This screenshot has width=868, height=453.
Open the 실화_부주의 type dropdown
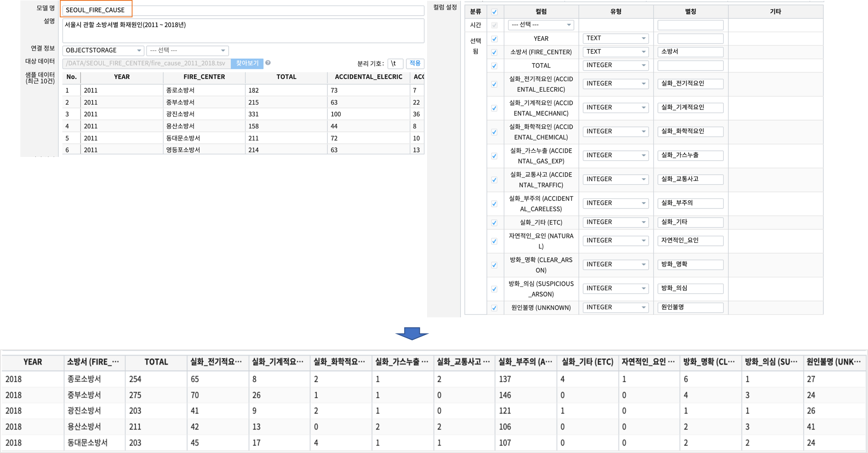[x=615, y=203]
